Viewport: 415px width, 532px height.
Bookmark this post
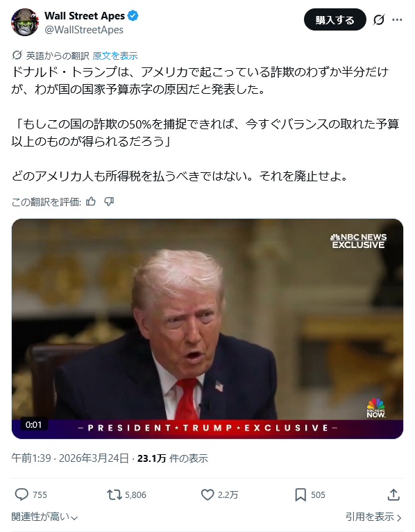click(300, 494)
